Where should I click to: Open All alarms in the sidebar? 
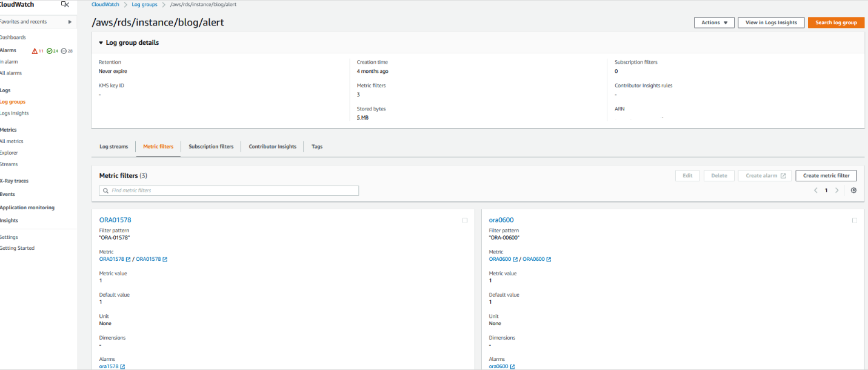tap(10, 73)
